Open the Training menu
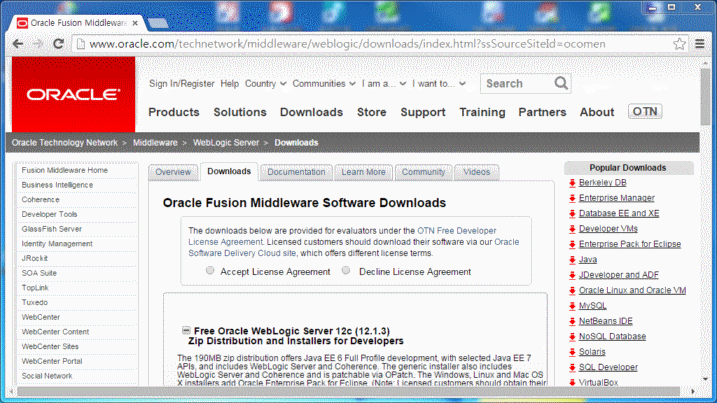 coord(482,112)
